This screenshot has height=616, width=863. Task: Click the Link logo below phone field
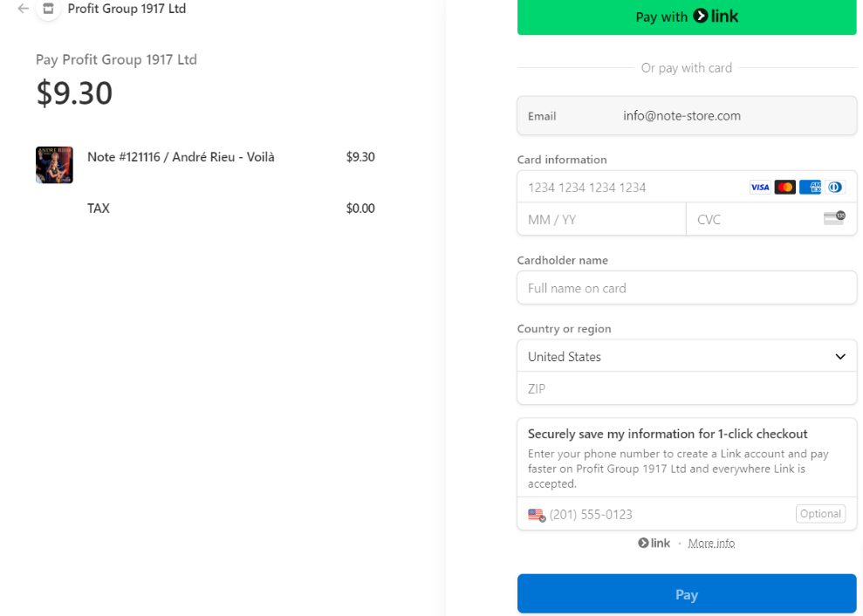tap(654, 543)
